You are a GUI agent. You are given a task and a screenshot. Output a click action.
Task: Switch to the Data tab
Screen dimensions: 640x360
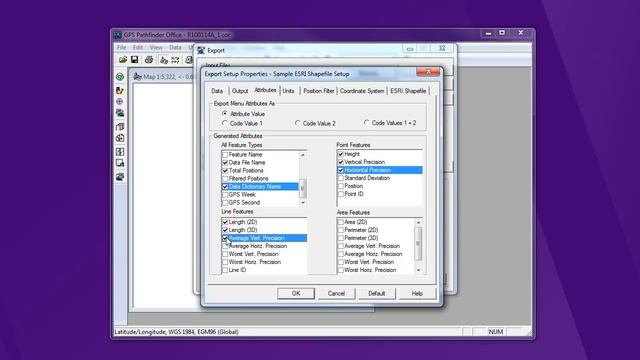[217, 91]
